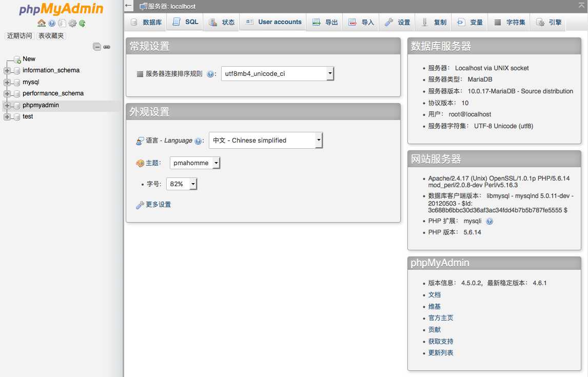Click the 近期访问 recent tab
This screenshot has width=588, height=377.
[19, 35]
